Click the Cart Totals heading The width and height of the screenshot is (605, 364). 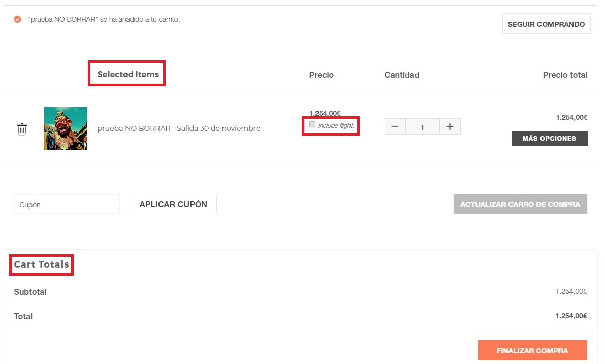[42, 264]
